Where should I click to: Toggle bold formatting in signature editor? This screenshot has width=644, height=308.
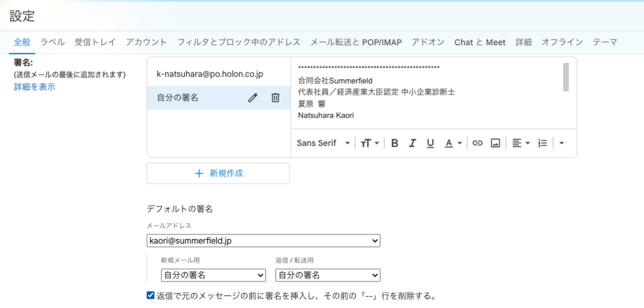point(395,143)
